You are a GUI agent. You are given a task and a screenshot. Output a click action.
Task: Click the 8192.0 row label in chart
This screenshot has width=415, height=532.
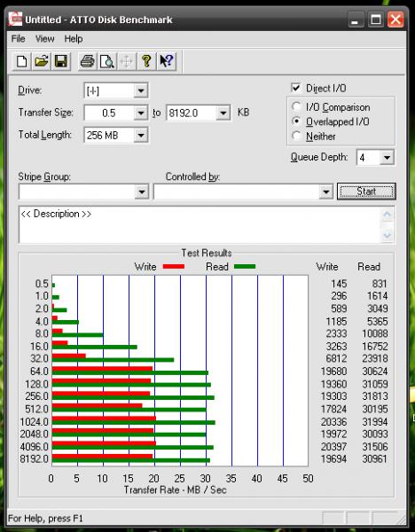34,459
